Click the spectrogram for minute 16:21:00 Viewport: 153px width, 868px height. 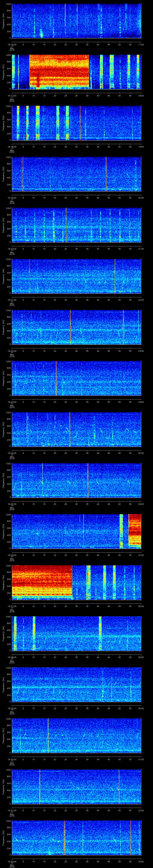click(x=76, y=276)
